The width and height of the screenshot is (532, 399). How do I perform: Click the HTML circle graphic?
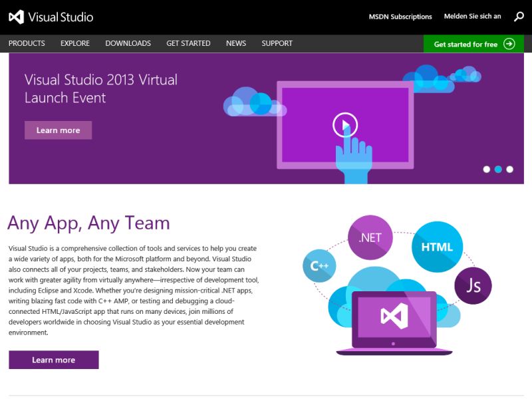click(x=437, y=247)
